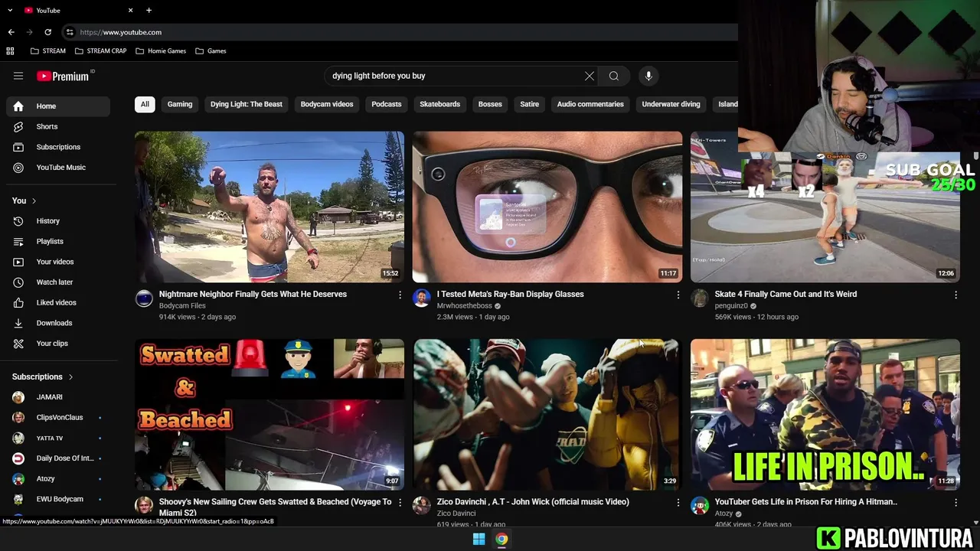Click the magnifier search button

pyautogui.click(x=614, y=76)
